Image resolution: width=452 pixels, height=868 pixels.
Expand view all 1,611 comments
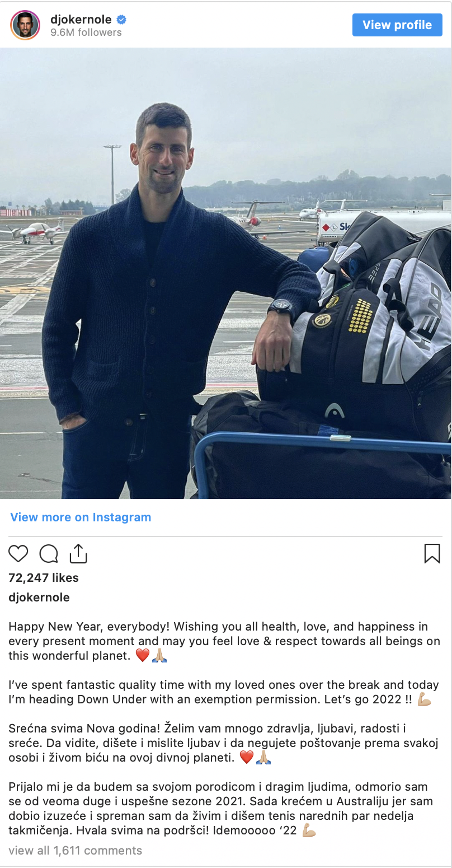(x=76, y=851)
